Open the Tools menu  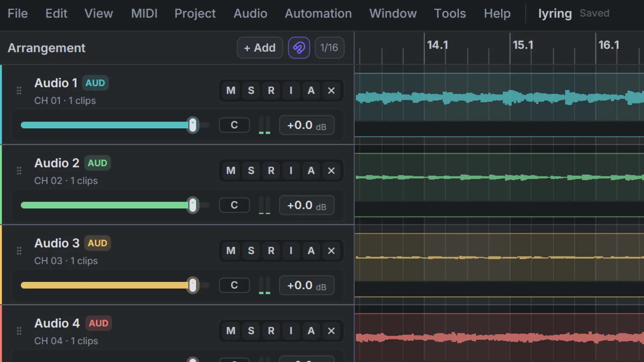click(x=450, y=13)
